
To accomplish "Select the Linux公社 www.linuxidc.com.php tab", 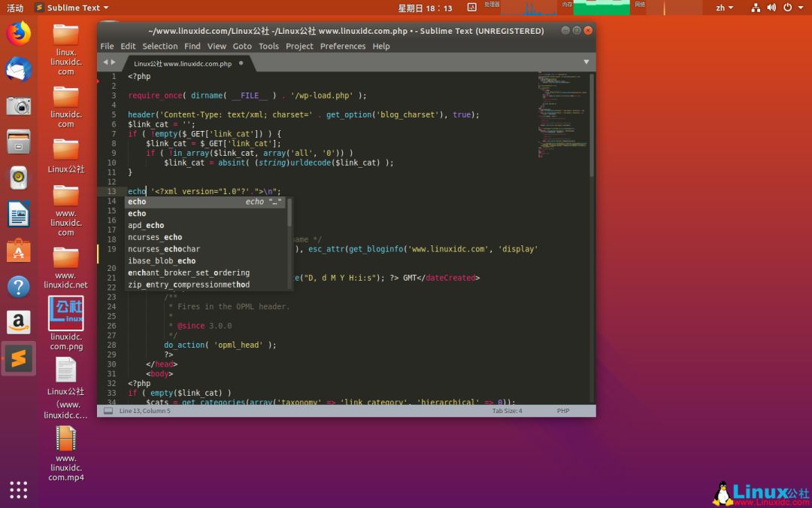I will 182,64.
